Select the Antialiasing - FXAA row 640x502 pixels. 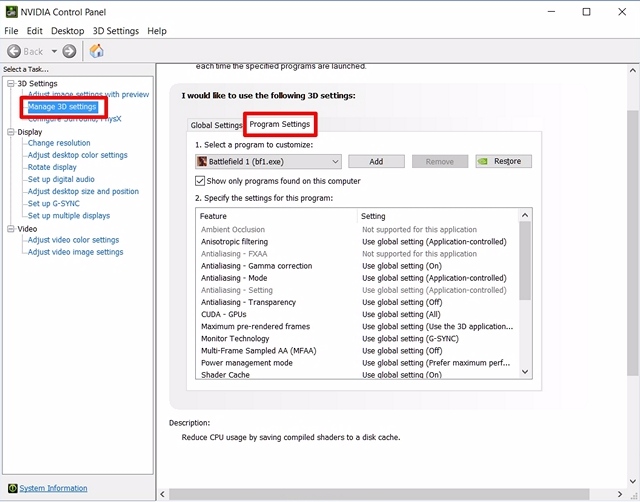click(358, 254)
